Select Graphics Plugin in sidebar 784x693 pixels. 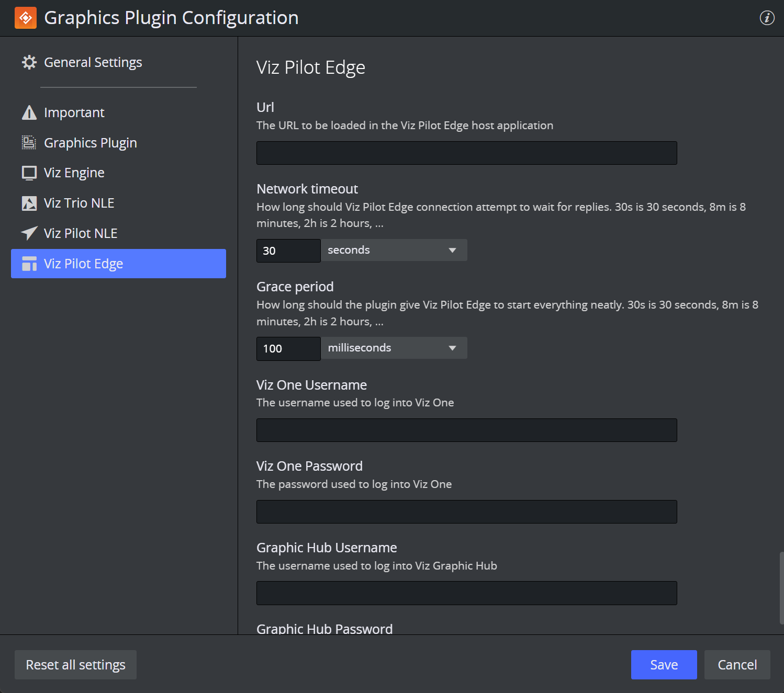click(x=91, y=143)
